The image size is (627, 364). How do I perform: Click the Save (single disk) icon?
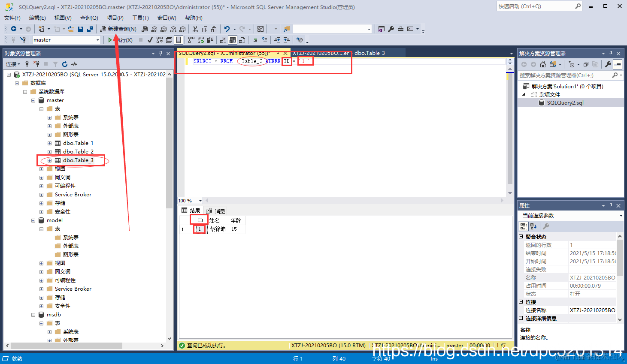pyautogui.click(x=81, y=29)
